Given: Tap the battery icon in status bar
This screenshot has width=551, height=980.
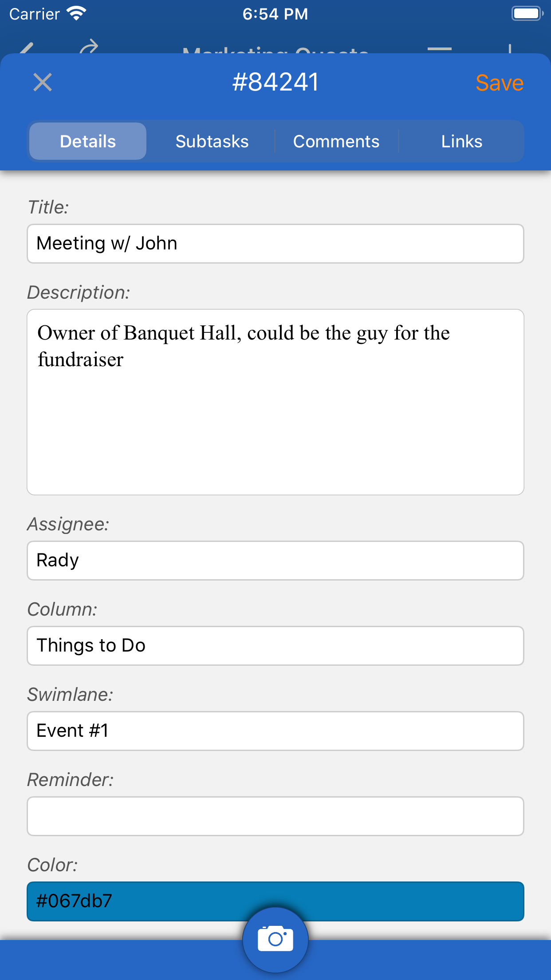Looking at the screenshot, I should tap(527, 14).
